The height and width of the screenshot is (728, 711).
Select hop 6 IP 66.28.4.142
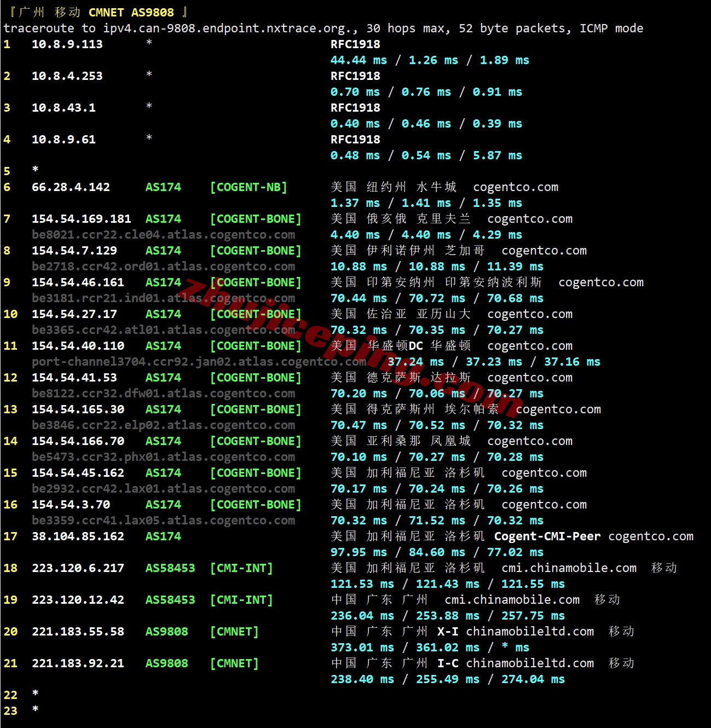[x=71, y=187]
